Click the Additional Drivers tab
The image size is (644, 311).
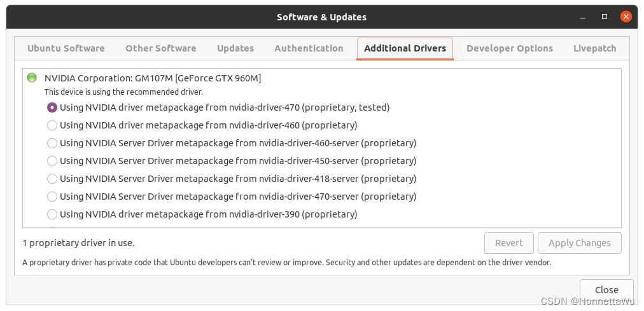click(x=405, y=48)
